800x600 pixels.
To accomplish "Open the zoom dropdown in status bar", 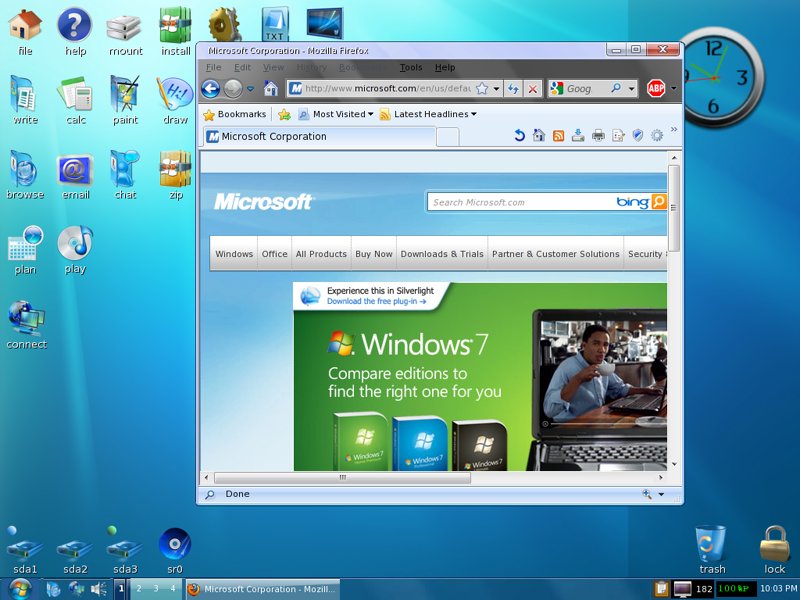I will (x=661, y=494).
